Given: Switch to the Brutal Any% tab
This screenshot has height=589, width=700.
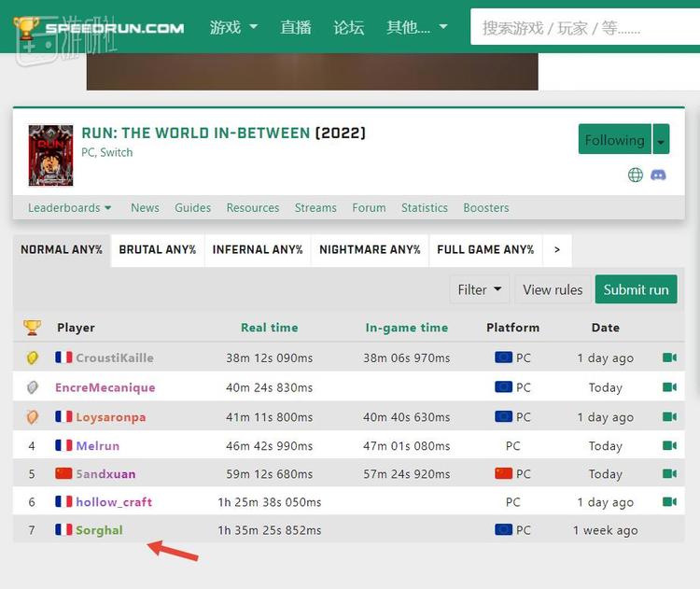Looking at the screenshot, I should point(158,250).
